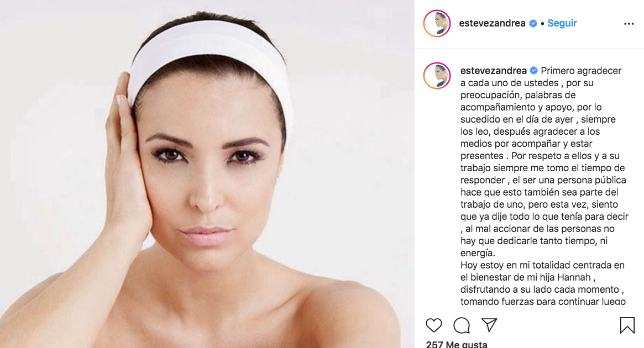This screenshot has width=644, height=348.
Task: Like the post with the heart icon
Action: point(434,325)
